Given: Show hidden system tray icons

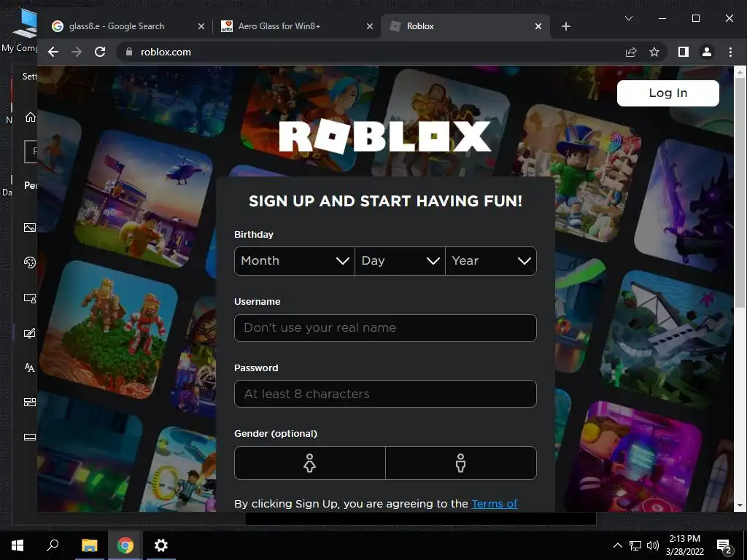Looking at the screenshot, I should click(x=617, y=545).
